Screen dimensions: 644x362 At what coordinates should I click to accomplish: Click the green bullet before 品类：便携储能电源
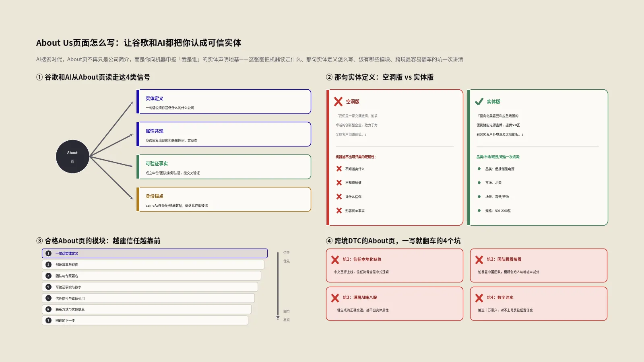[479, 169]
